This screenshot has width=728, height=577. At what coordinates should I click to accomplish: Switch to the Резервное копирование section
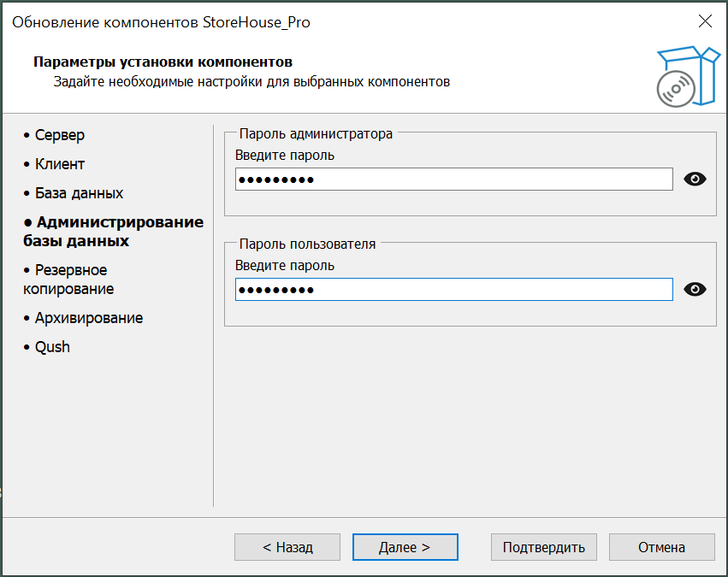pos(73,280)
